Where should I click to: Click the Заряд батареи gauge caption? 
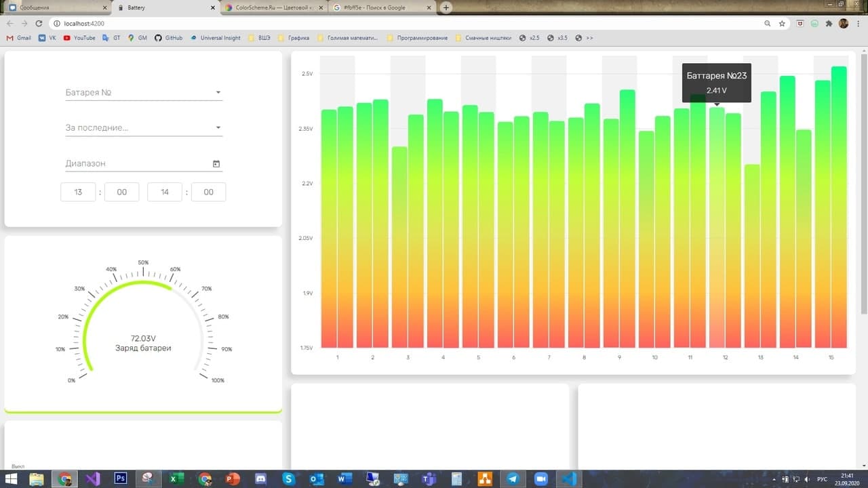tap(143, 348)
